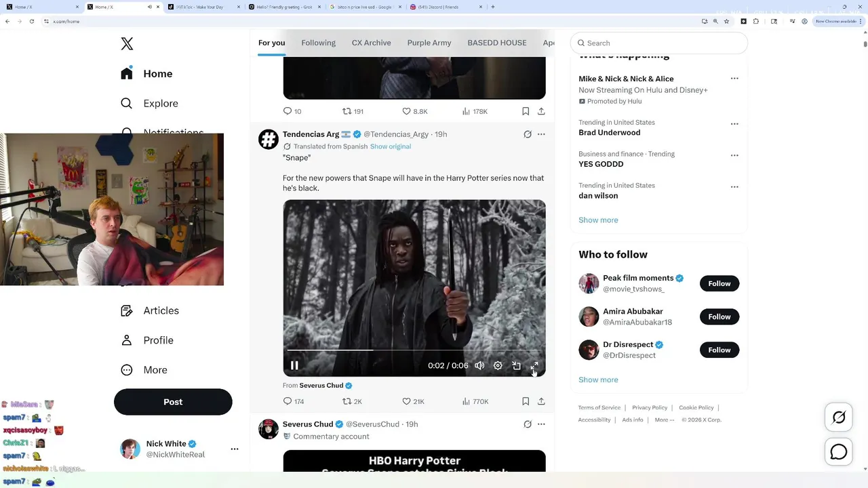Switch to the For you tab
This screenshot has width=868, height=488.
tap(271, 43)
